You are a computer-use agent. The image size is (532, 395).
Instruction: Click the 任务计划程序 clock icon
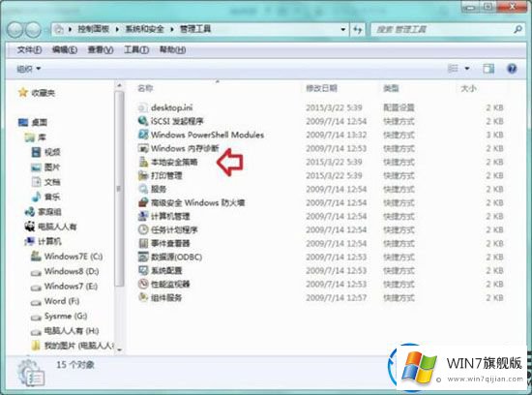[143, 229]
